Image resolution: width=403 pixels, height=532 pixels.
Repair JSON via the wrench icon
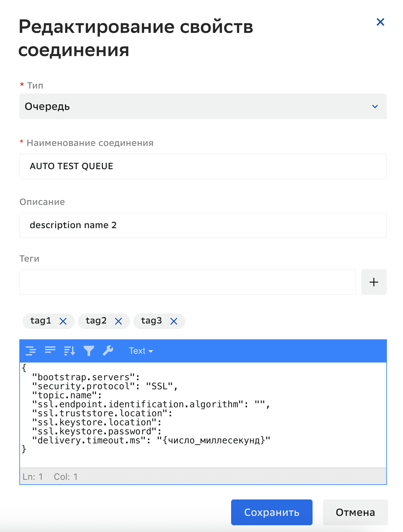pos(108,351)
